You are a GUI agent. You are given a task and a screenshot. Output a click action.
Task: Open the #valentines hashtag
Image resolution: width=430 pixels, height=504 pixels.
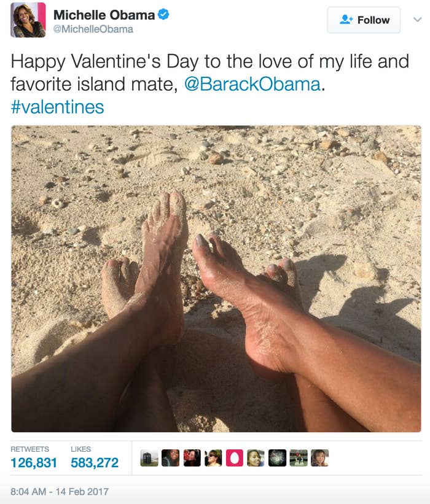57,107
